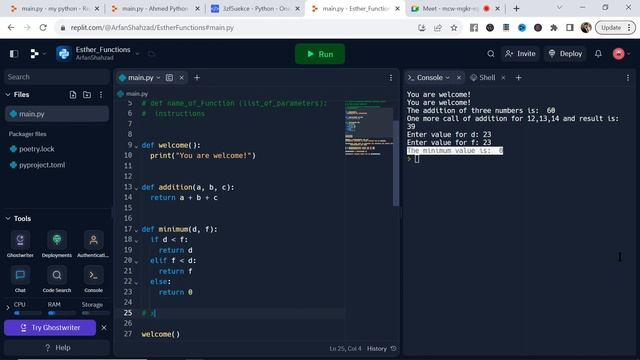This screenshot has width=640, height=360.
Task: Click the file Search input field
Action: [x=56, y=77]
